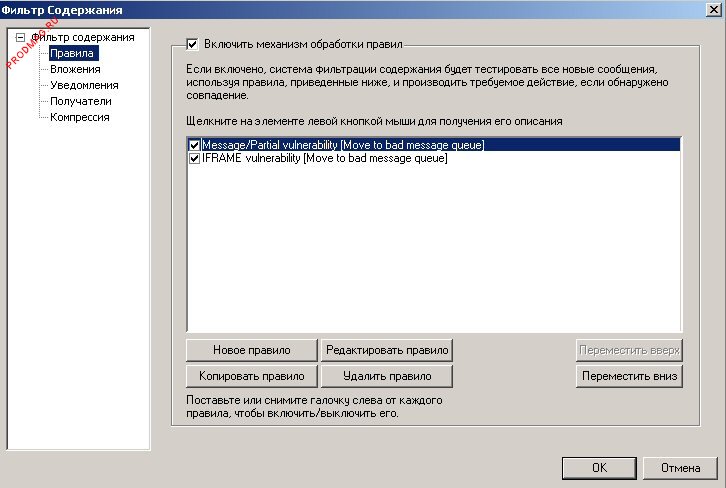Uncheck Message/Partial vulnerability rule checkbox
Viewport: 726px width, 488px height.
(x=195, y=145)
